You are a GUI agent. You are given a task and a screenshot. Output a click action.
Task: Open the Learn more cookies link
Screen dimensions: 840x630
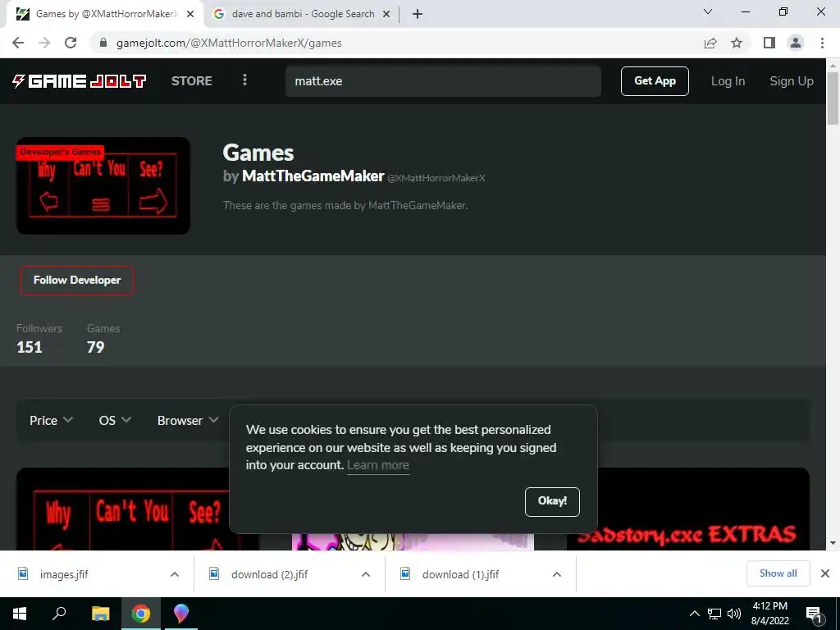[377, 465]
